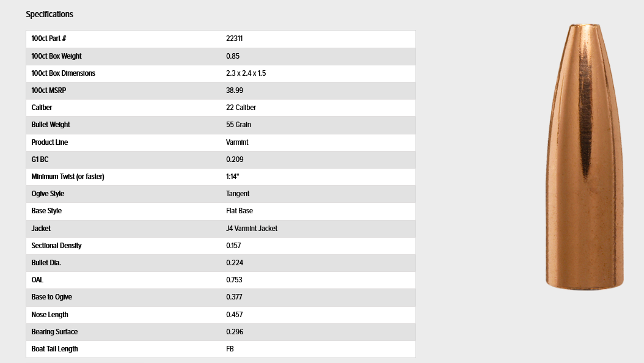The image size is (644, 363).
Task: Click the bullet product image
Action: 585,157
